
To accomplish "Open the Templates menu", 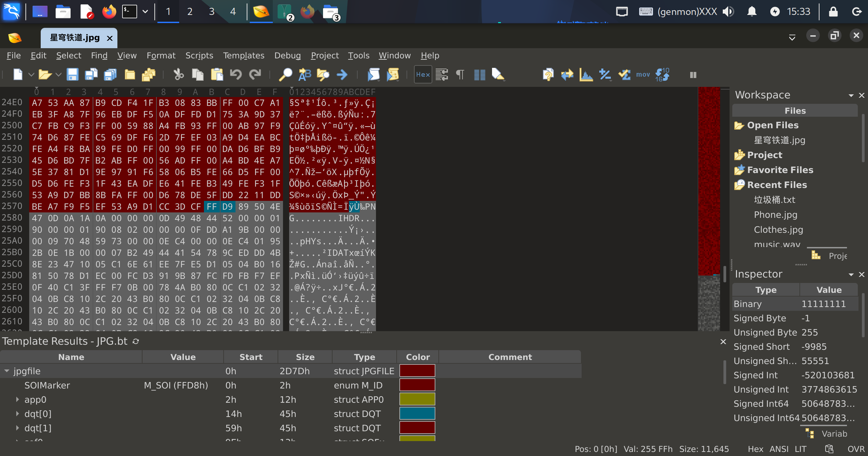I will (243, 55).
